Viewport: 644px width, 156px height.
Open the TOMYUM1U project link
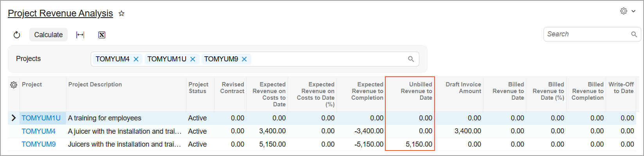[x=41, y=118]
